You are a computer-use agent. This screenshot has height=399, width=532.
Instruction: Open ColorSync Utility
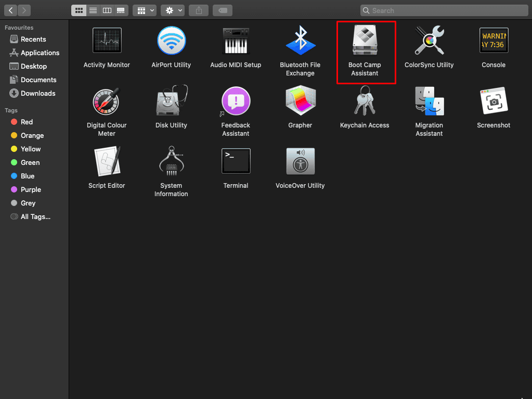tap(429, 41)
